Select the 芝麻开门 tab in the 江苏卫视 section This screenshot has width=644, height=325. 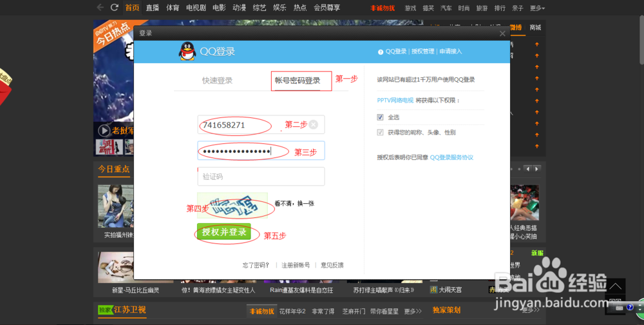354,311
